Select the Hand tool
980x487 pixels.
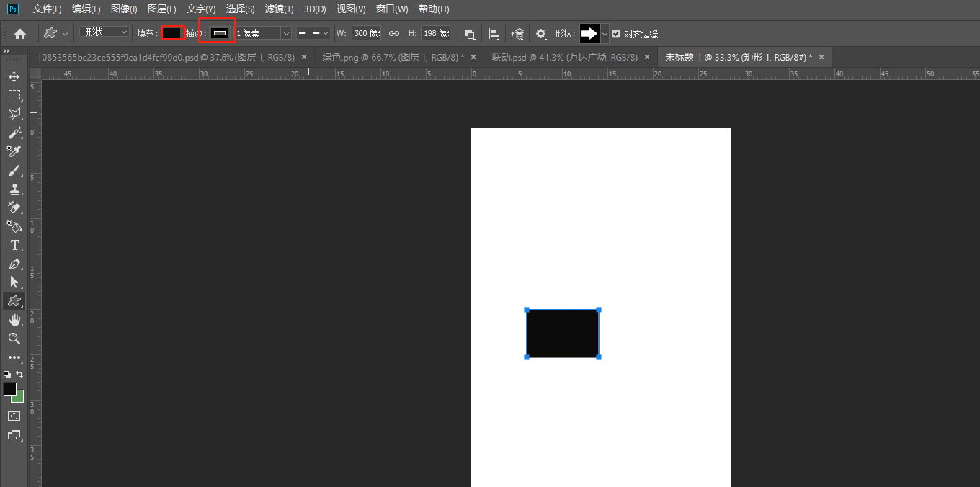click(x=14, y=320)
